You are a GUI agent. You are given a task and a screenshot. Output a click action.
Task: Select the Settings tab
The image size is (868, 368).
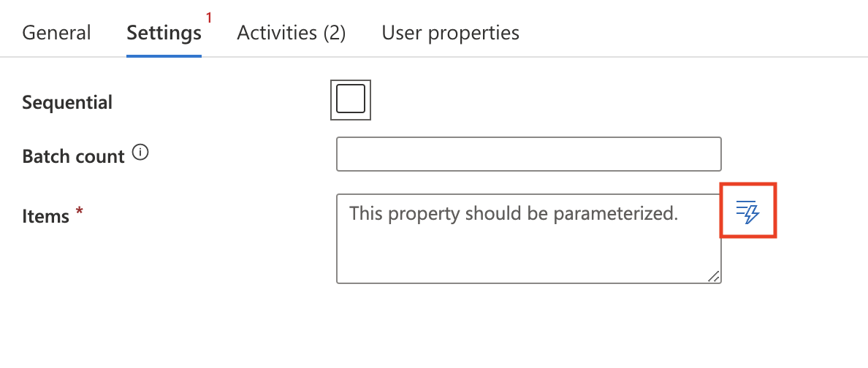point(164,33)
